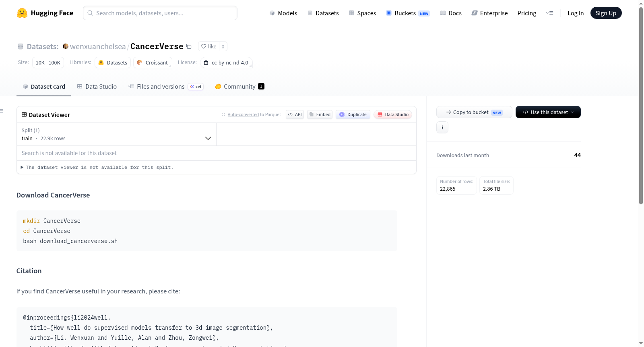Open Buckets in top navigation
Viewport: 644px width, 347px height.
pyautogui.click(x=408, y=13)
